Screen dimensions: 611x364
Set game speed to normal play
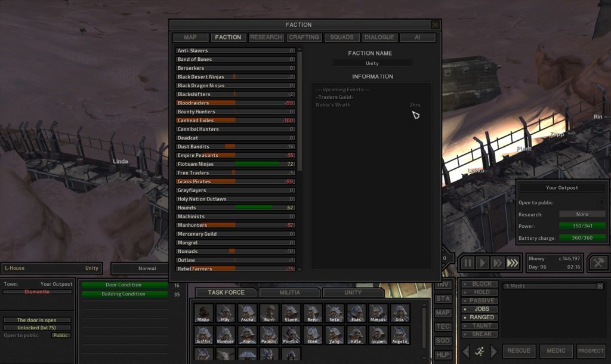coord(482,263)
